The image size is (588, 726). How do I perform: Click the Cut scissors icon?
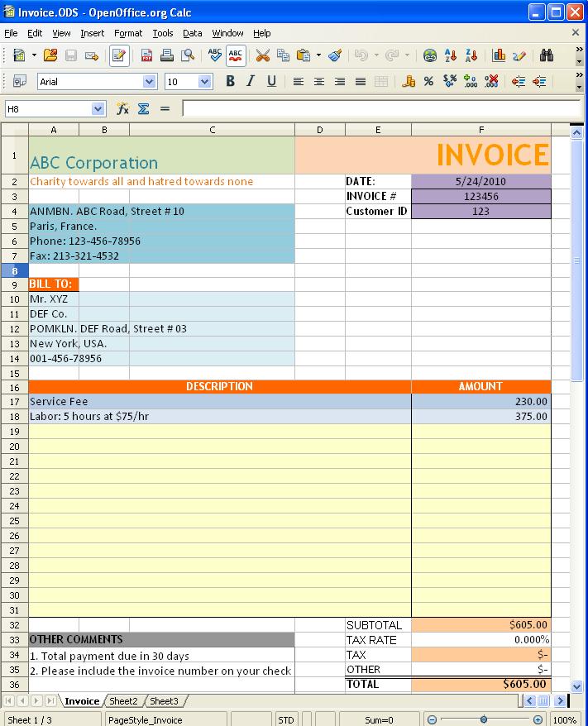point(262,55)
